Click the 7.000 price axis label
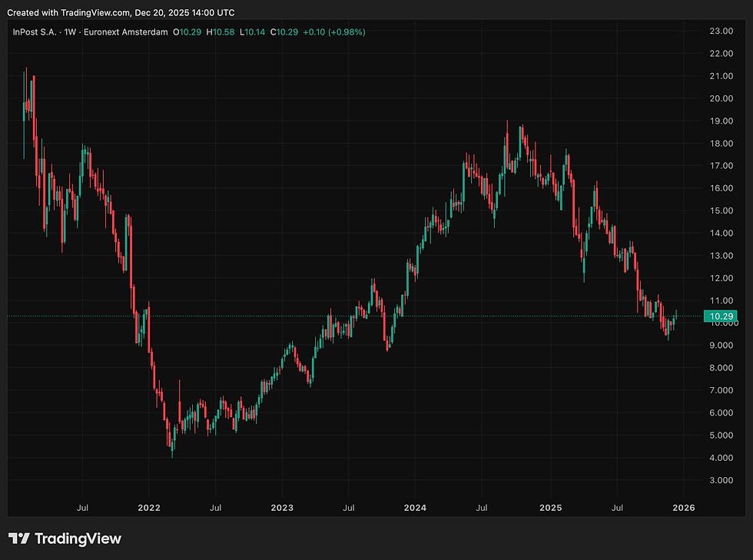This screenshot has height=560, width=753. click(x=721, y=390)
